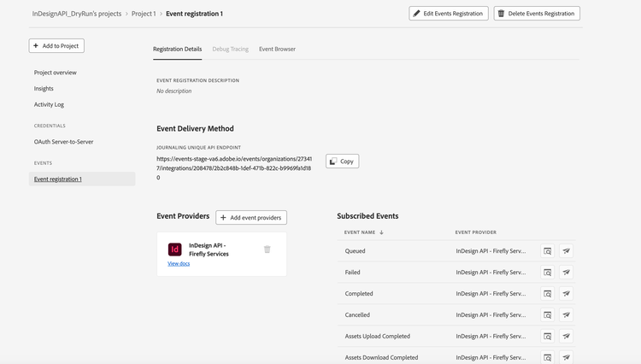
Task: Add event providers button
Action: click(x=251, y=217)
